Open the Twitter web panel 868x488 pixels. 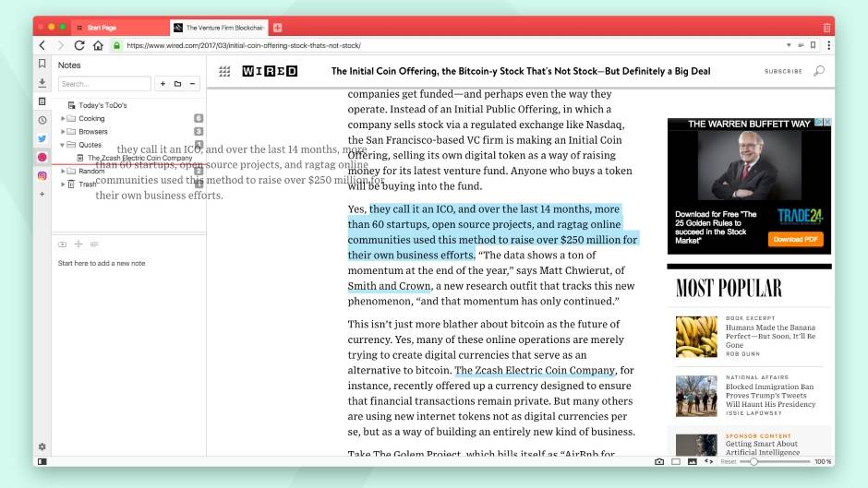[x=42, y=138]
